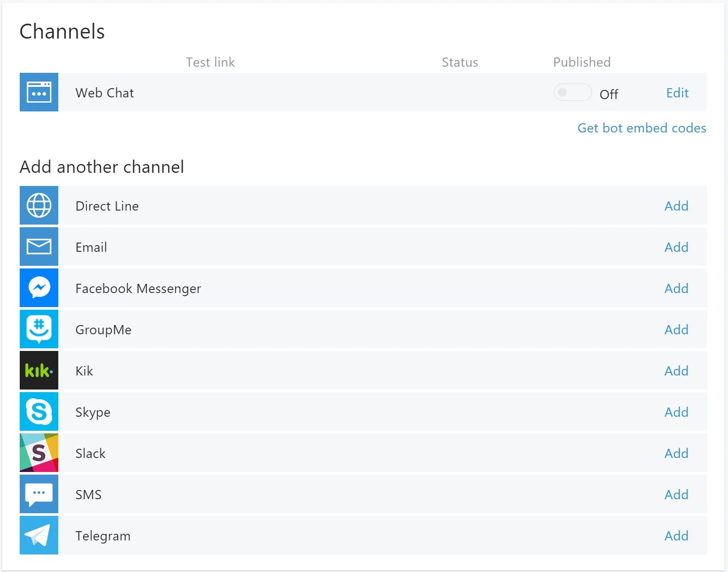Click the Status column header
This screenshot has height=572, width=728.
coord(460,62)
